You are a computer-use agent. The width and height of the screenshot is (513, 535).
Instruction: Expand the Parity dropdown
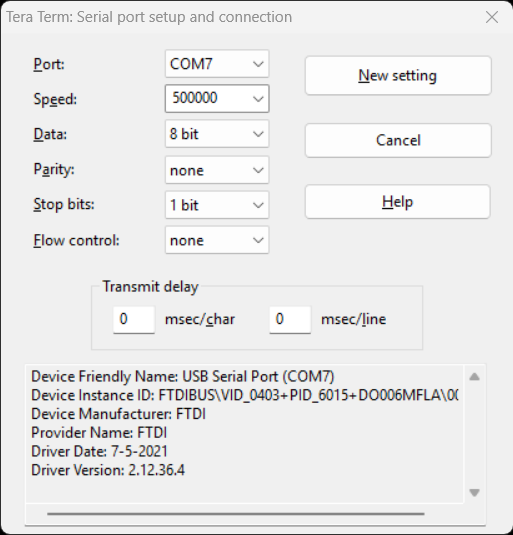pyautogui.click(x=217, y=170)
